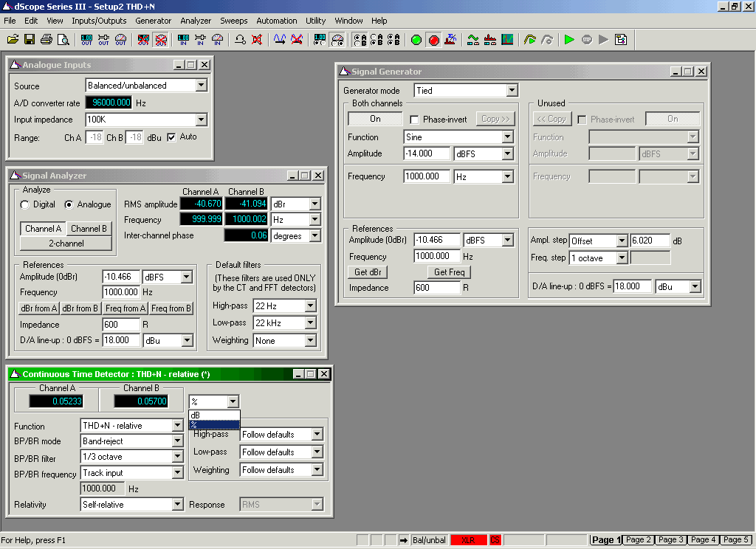The image size is (756, 549).
Task: Open print preview with the magnifier page icon
Action: [x=63, y=40]
